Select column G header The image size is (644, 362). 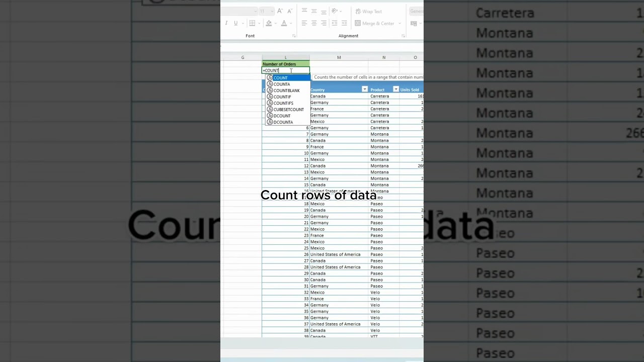[243, 57]
